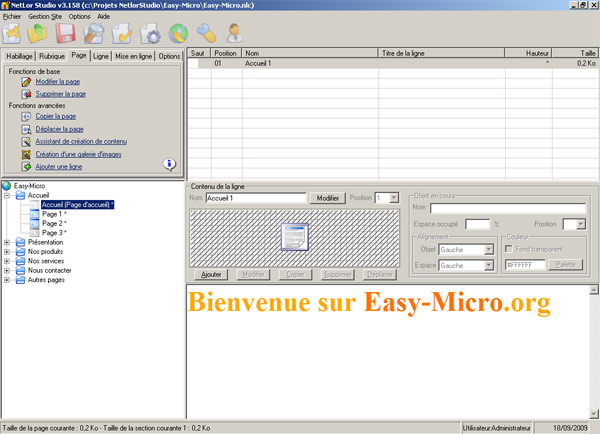Click the #FFFFFF color value field
The width and height of the screenshot is (600, 434).
point(525,265)
